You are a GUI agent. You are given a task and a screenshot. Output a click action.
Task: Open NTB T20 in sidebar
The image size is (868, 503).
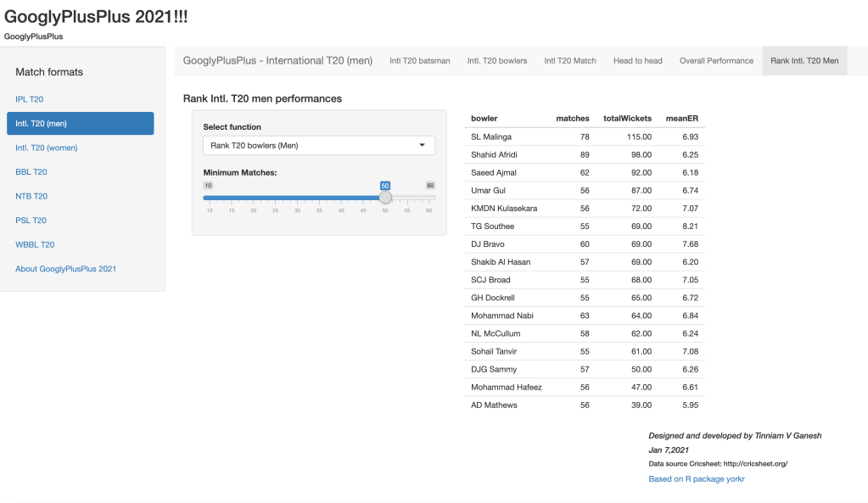point(31,196)
